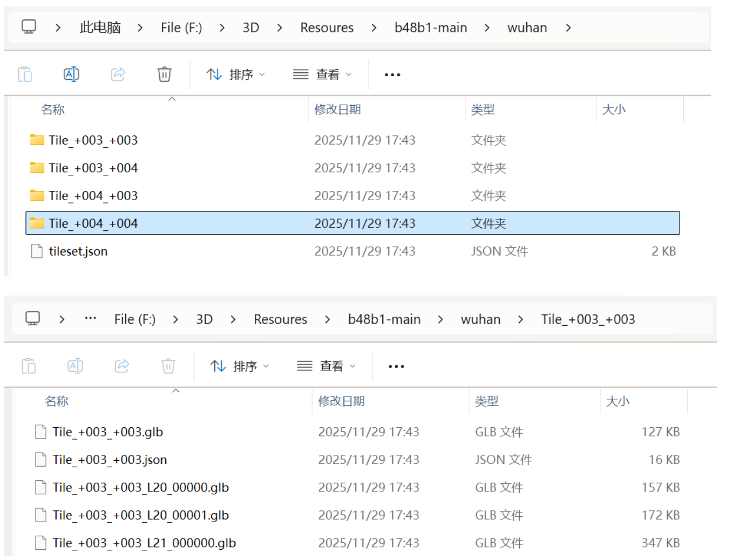The width and height of the screenshot is (733, 560).
Task: Sort by 修改日期 column in bottom window
Action: coord(342,401)
